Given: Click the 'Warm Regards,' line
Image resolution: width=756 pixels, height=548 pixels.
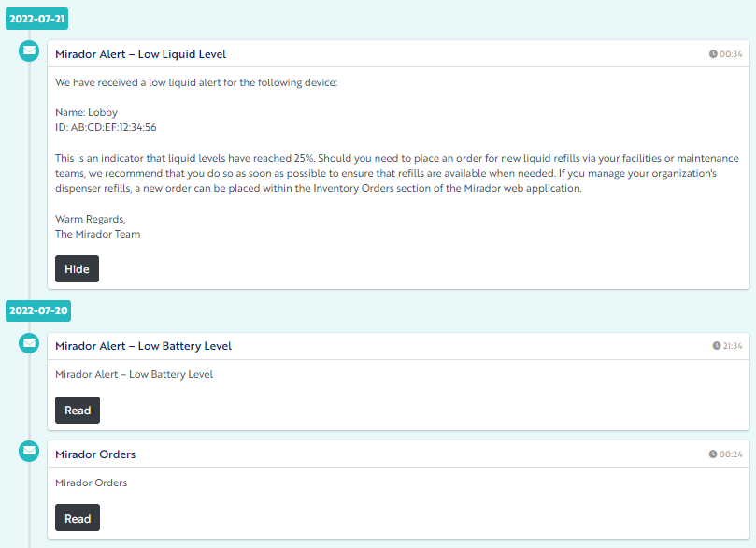Looking at the screenshot, I should [90, 220].
